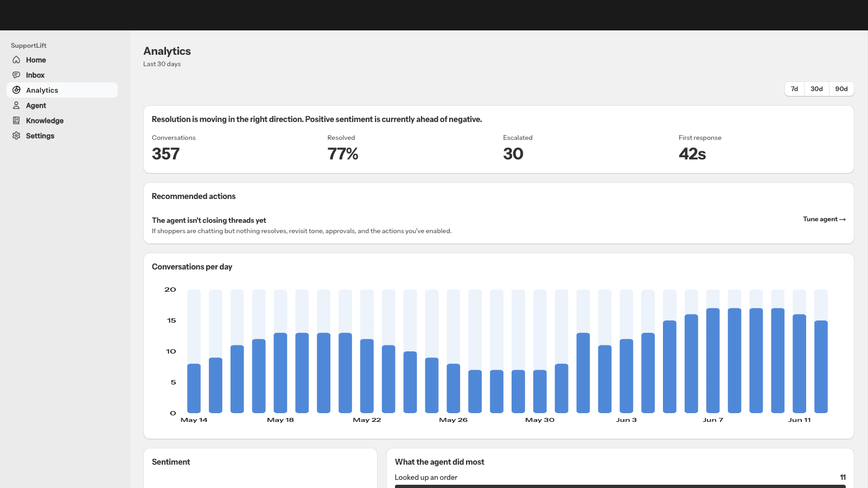Open Settings from the sidebar
868x488 pixels.
coord(62,136)
